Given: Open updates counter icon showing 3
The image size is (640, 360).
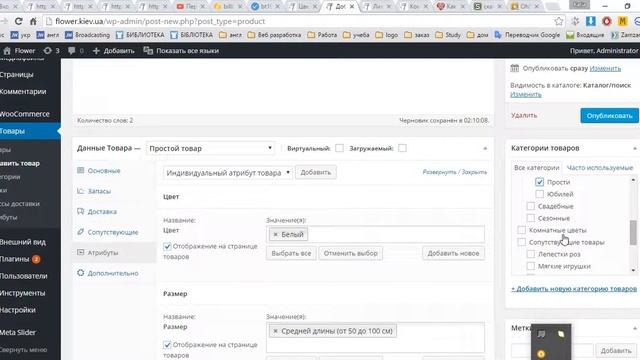Looking at the screenshot, I should pos(48,51).
